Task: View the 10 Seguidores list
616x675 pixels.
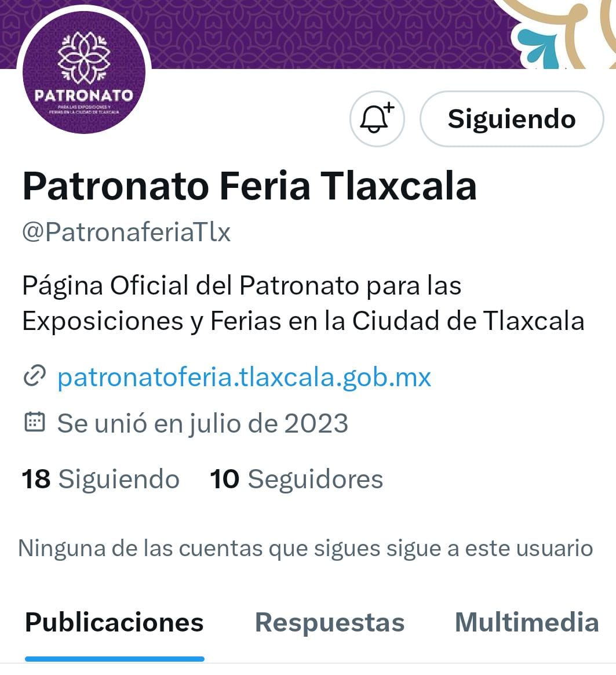Action: (296, 478)
